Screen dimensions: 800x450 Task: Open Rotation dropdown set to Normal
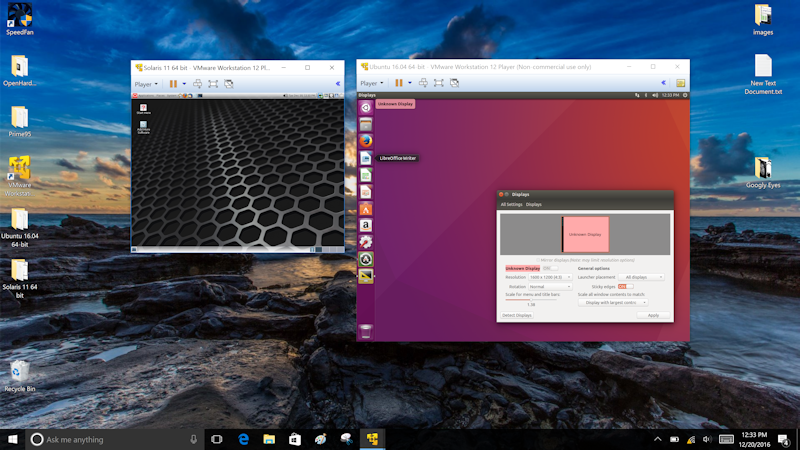(x=550, y=287)
